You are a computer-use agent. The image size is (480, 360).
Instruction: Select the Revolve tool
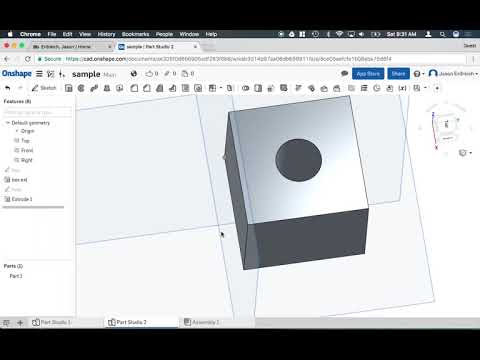click(81, 88)
